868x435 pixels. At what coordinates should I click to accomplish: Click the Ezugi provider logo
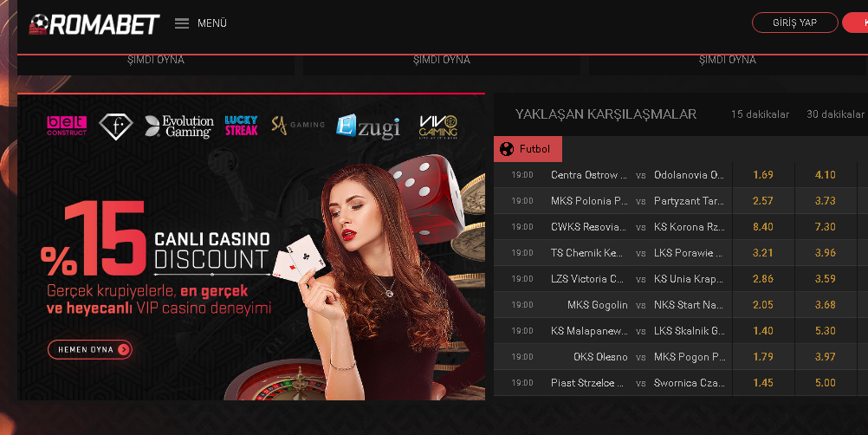click(x=368, y=127)
